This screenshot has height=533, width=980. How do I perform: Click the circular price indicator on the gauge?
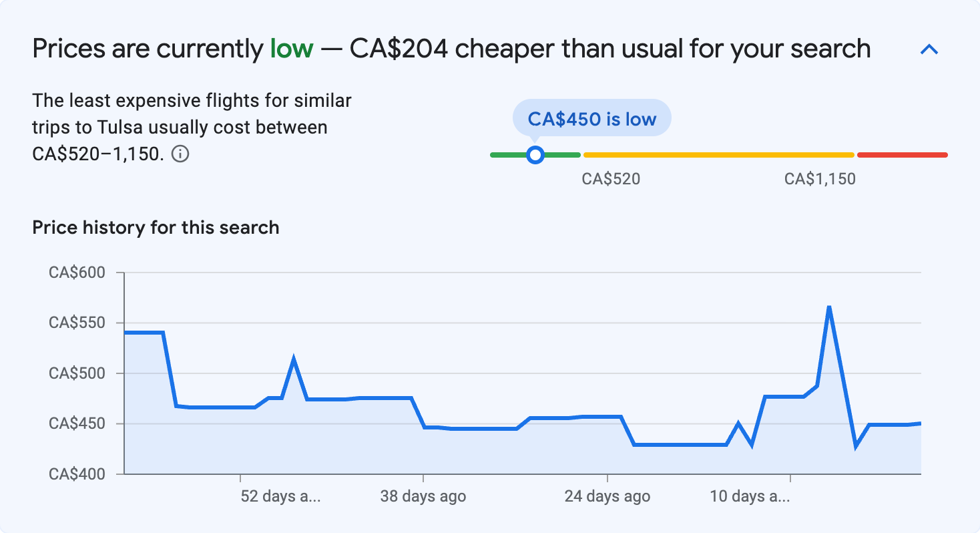(535, 155)
